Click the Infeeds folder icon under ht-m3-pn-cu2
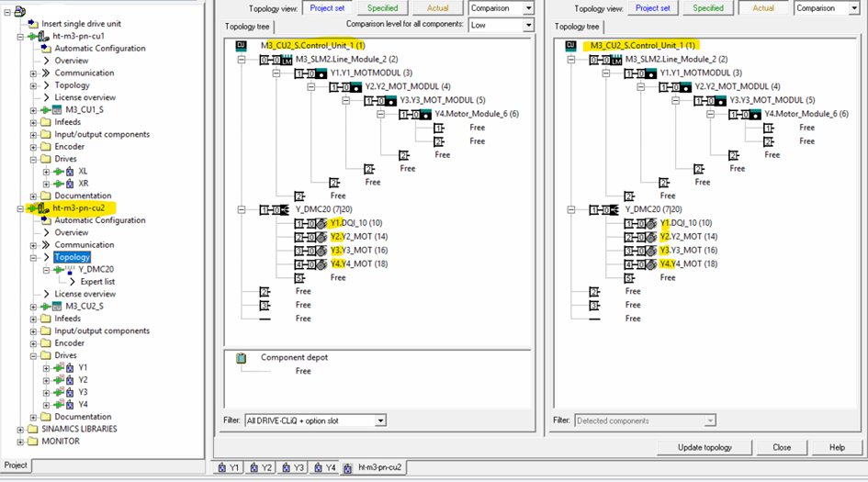 46,319
